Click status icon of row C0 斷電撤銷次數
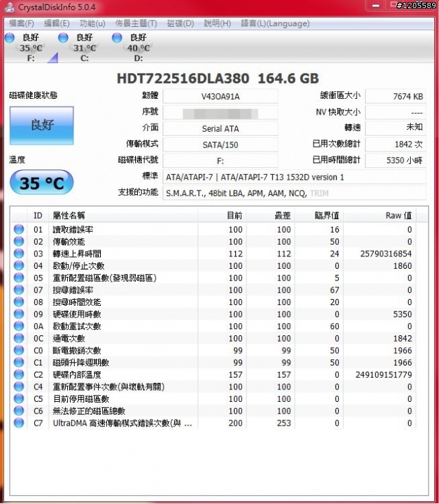This screenshot has height=504, width=439. 19,350
